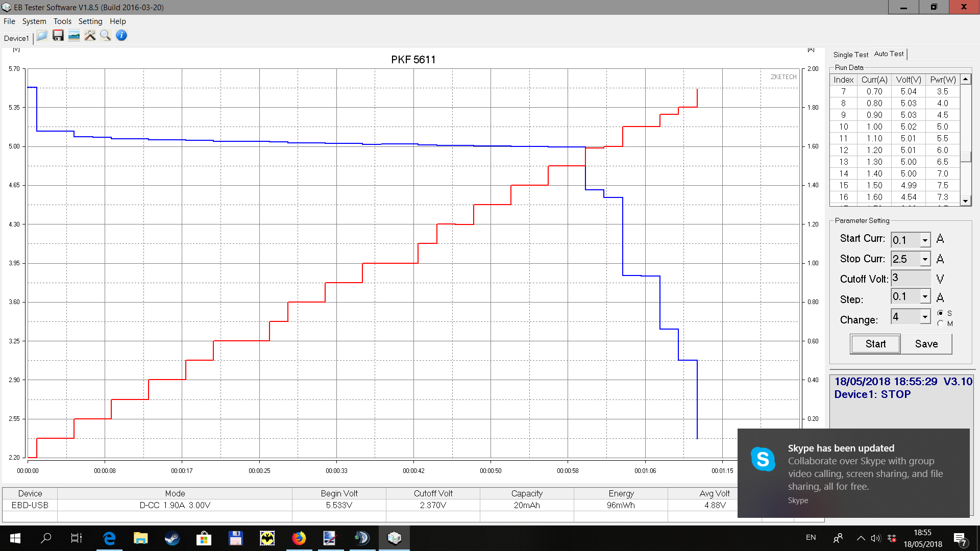Open Steam from the taskbar
This screenshot has width=980, height=551.
click(172, 538)
